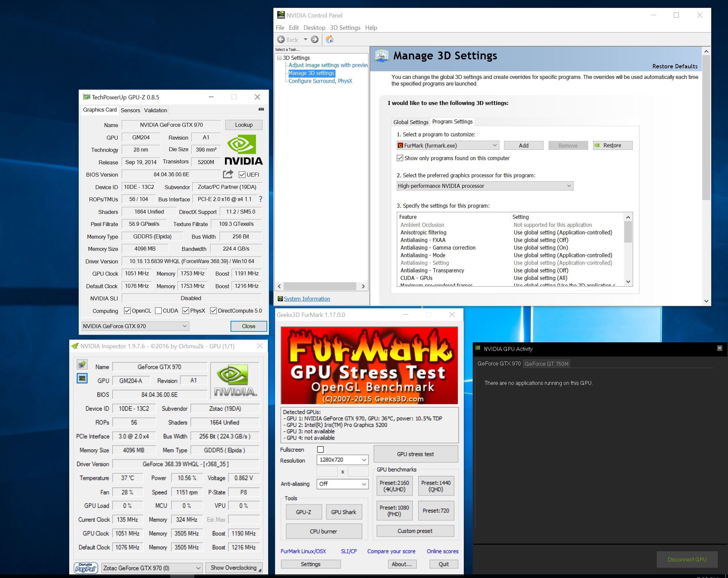
Task: Open the File menu in NVIDIA Control Panel
Action: pyautogui.click(x=280, y=28)
